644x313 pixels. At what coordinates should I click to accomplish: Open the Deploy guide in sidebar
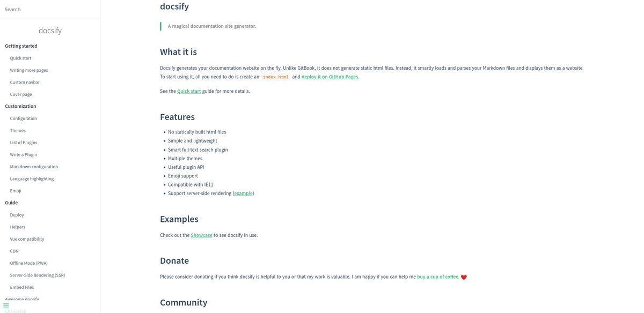tap(17, 215)
